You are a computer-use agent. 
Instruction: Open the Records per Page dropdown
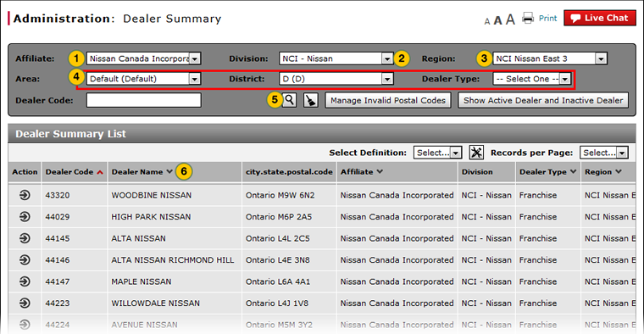tap(603, 153)
